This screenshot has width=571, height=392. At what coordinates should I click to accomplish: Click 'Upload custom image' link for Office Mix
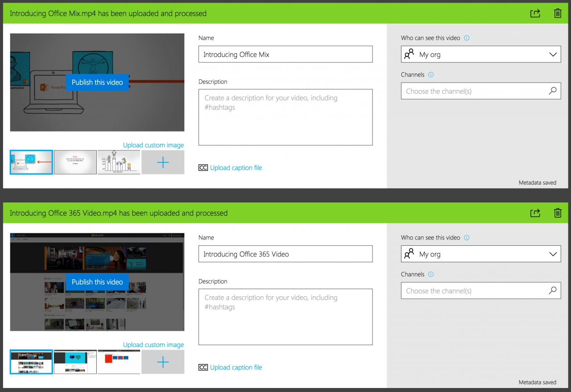pos(153,145)
